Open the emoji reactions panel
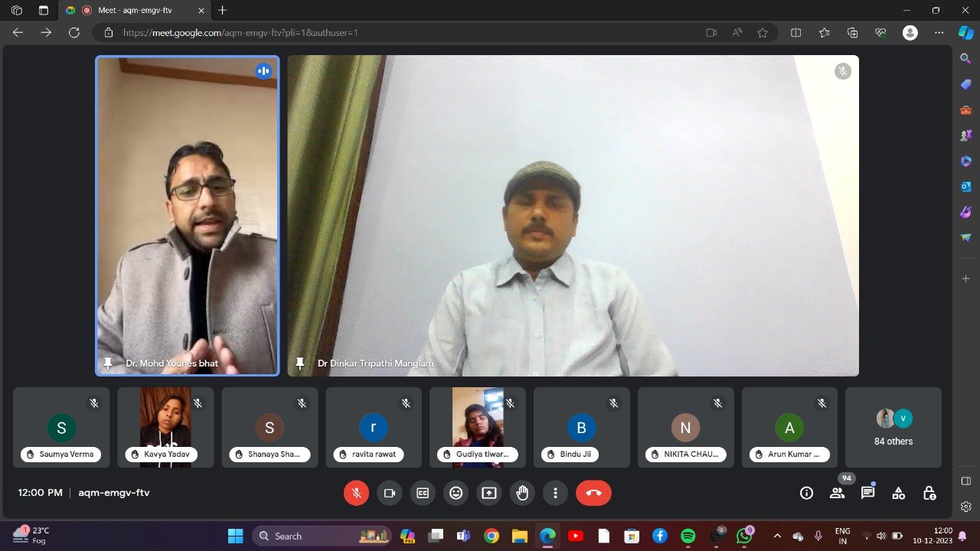980x551 pixels. pyautogui.click(x=456, y=494)
